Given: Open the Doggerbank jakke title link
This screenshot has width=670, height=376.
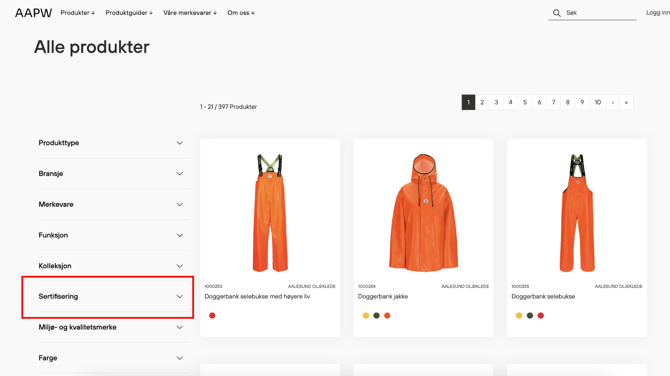Looking at the screenshot, I should coord(383,297).
